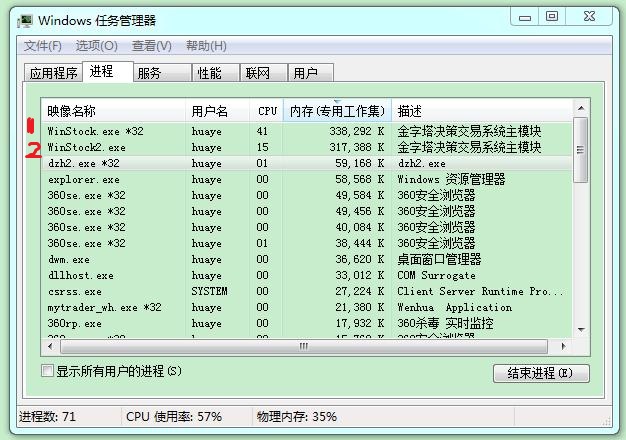This screenshot has width=626, height=440.
Task: Switch to the 用户 tab
Action: point(305,73)
